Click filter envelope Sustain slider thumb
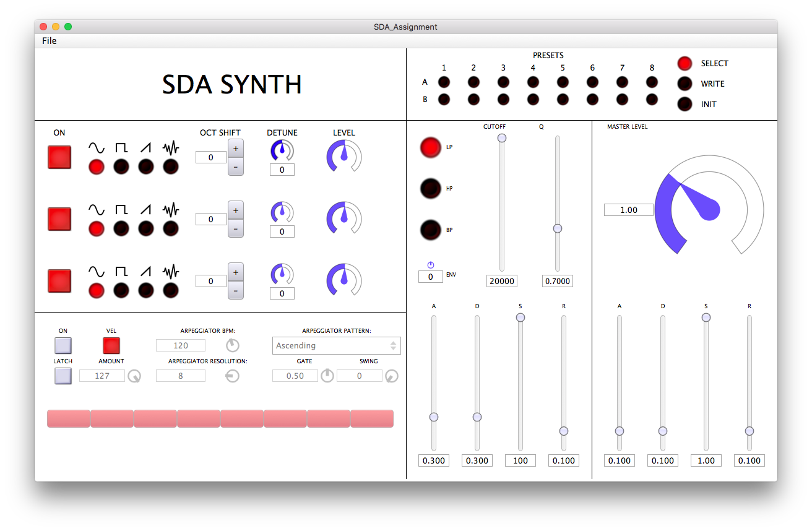Viewport: 812px width, 531px height. coord(520,317)
